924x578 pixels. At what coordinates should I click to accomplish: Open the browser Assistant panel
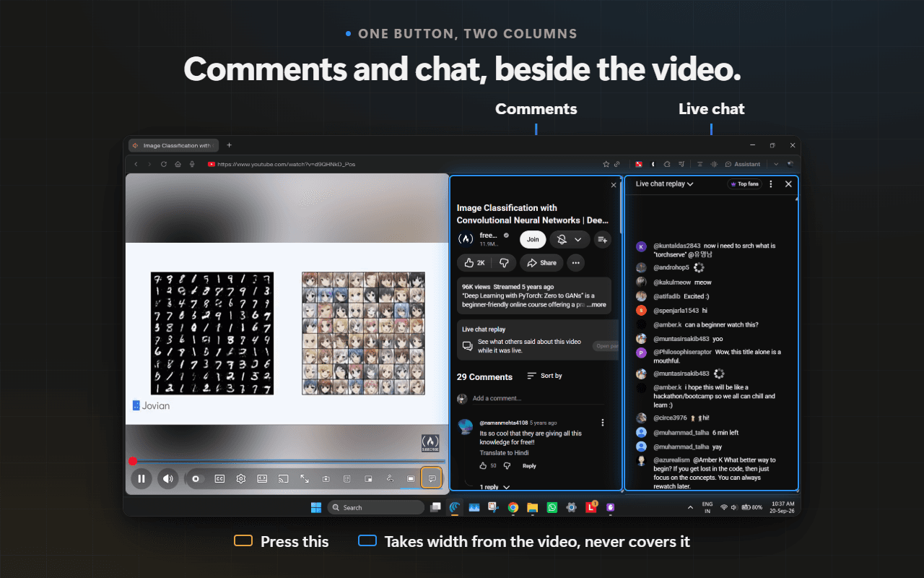[743, 164]
